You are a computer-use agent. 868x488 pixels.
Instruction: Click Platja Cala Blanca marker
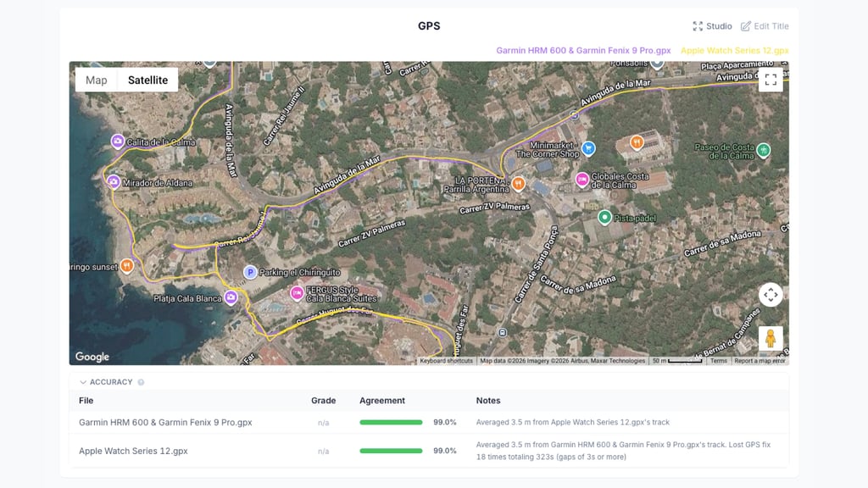point(231,297)
